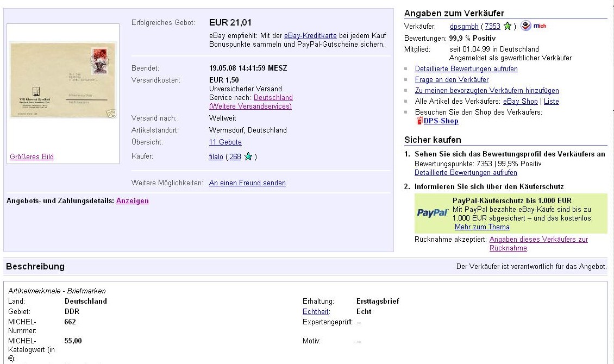View the '11 Gebote' bid history
This screenshot has width=614, height=364.
pyautogui.click(x=225, y=142)
